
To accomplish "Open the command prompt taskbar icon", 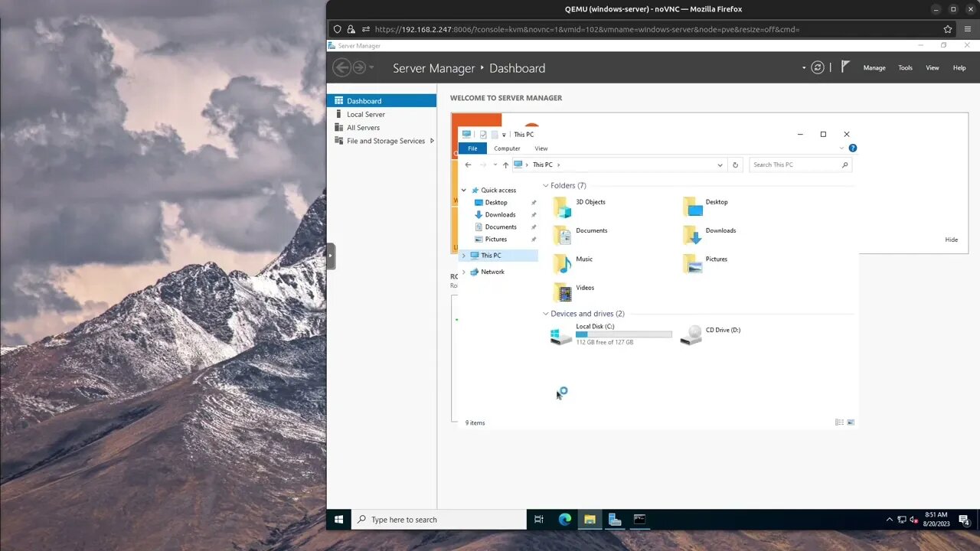I will coord(640,520).
